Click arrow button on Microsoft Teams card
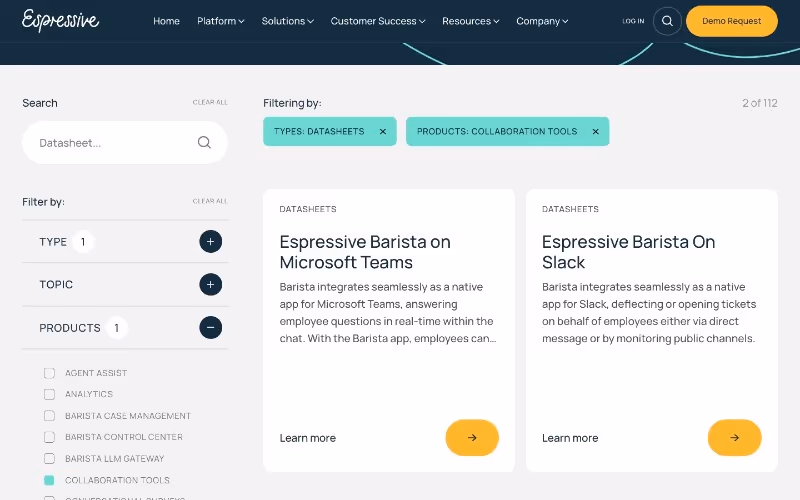The width and height of the screenshot is (800, 500). 472,437
